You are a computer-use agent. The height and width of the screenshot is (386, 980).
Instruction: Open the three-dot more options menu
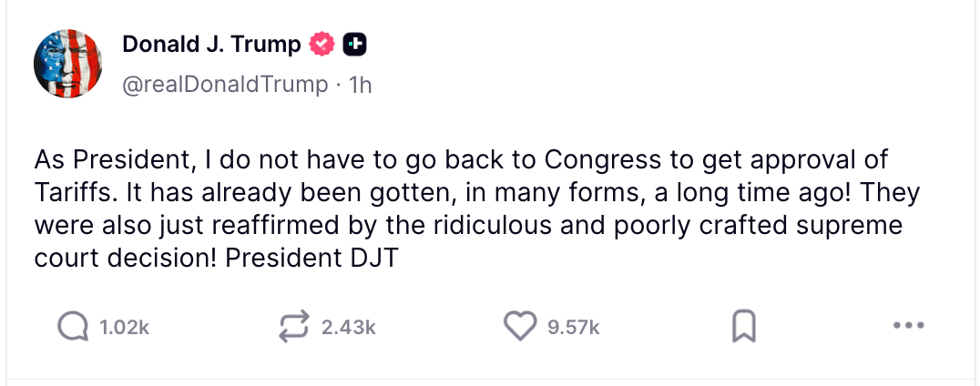(908, 326)
